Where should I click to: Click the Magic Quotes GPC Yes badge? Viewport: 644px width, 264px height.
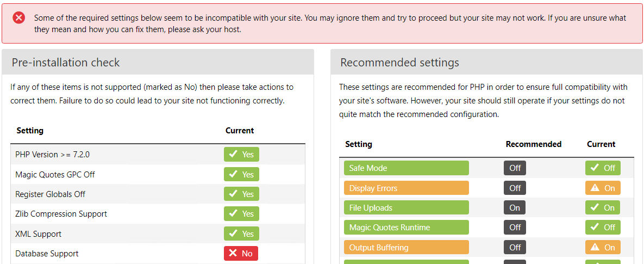(241, 174)
